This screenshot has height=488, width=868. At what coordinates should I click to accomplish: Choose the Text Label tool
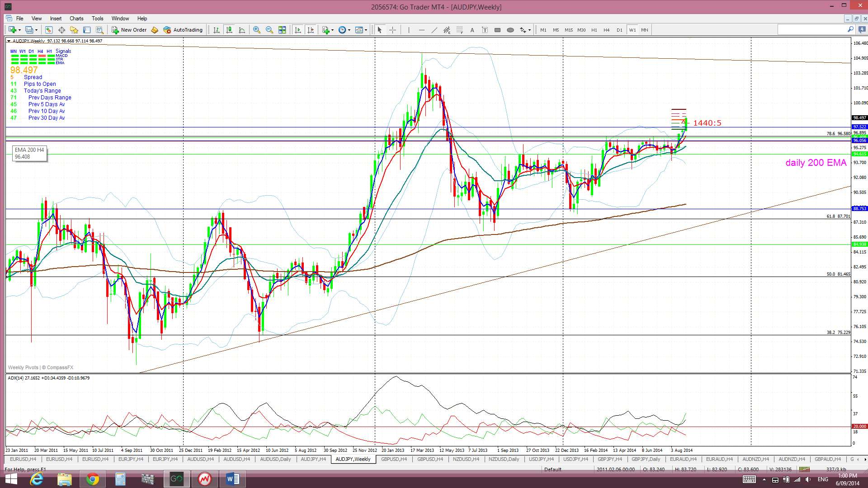(x=485, y=30)
